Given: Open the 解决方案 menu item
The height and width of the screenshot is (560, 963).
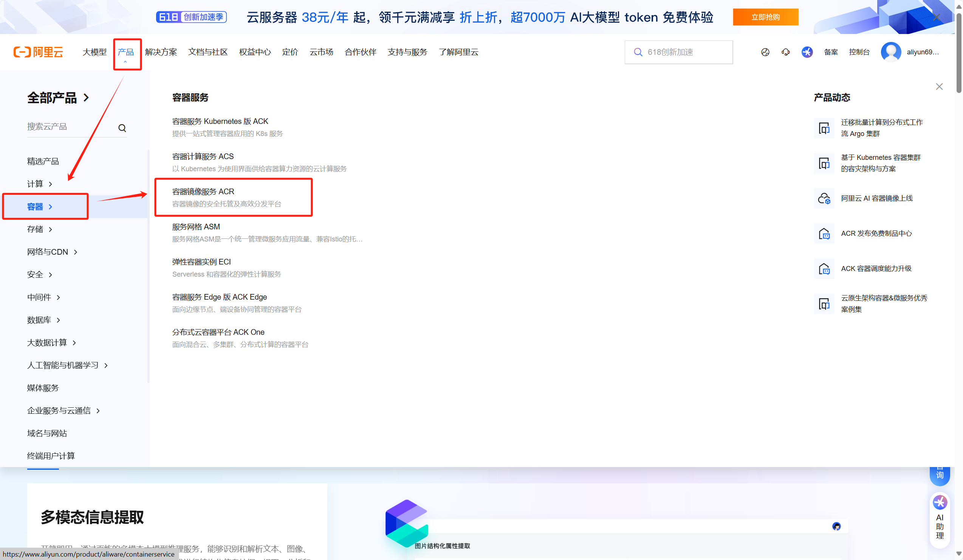Looking at the screenshot, I should tap(161, 52).
